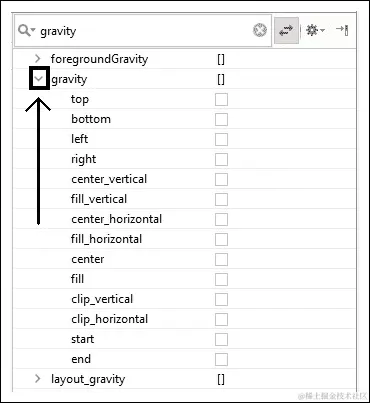Select the center_horizontal label
The image size is (370, 403).
(116, 219)
